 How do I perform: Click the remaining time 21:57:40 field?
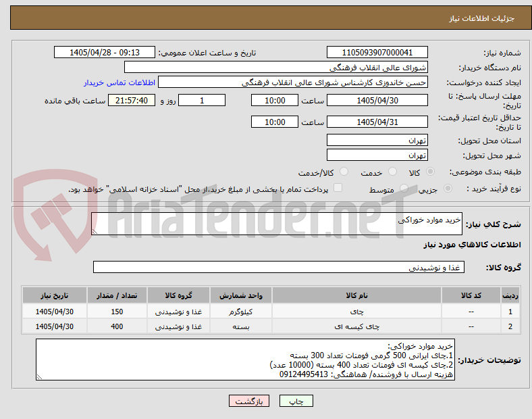[x=132, y=100]
